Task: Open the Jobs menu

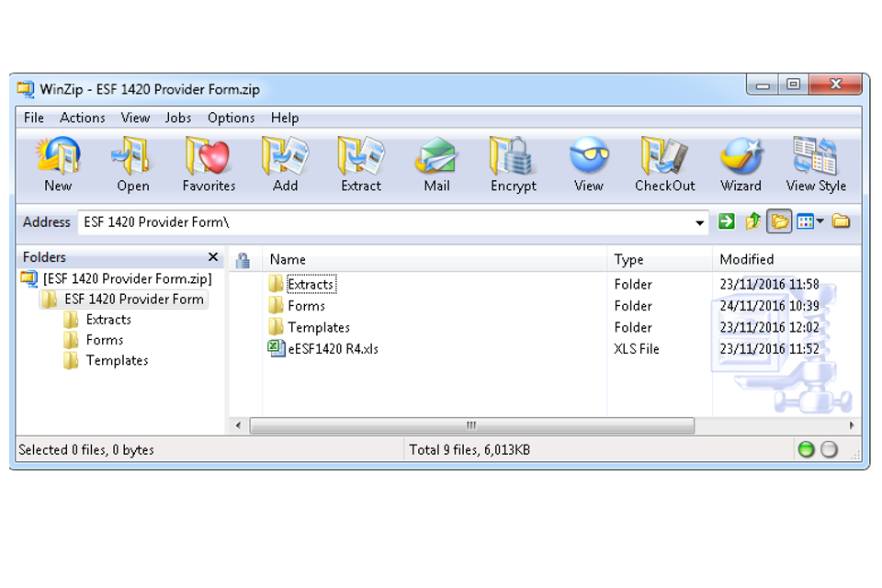Action: [x=178, y=118]
